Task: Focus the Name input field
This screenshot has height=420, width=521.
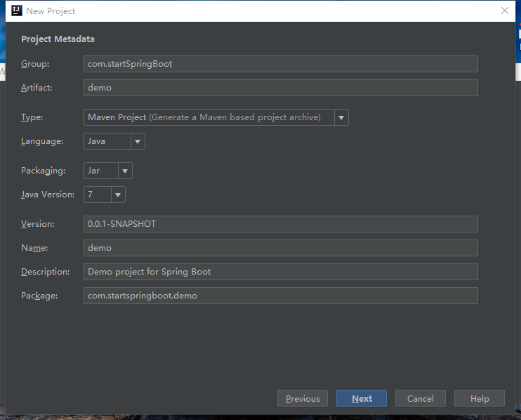Action: 281,248
